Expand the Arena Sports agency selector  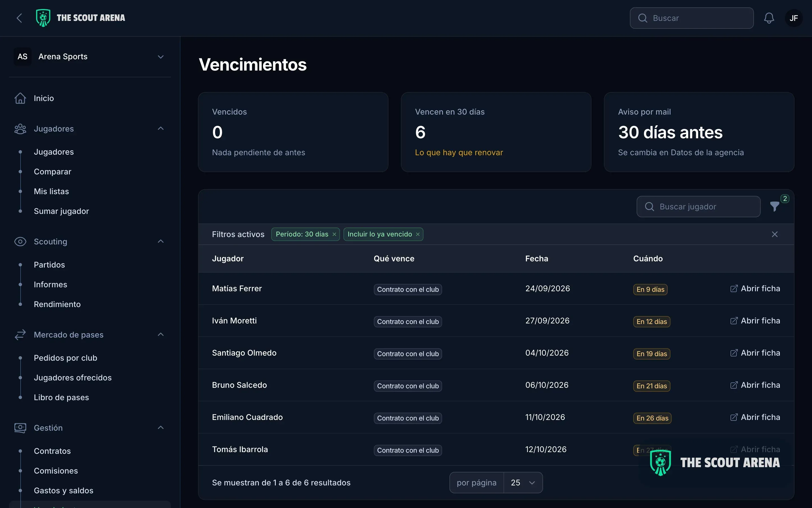pos(90,56)
